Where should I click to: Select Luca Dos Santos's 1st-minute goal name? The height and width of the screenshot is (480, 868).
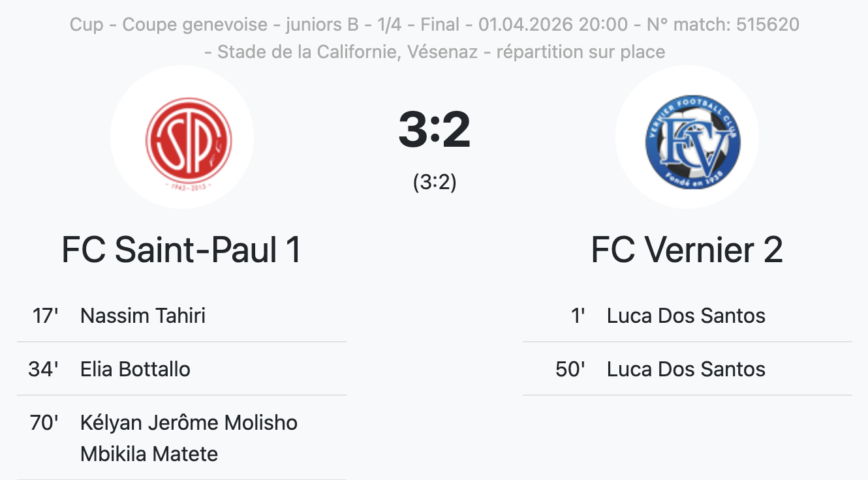(x=686, y=316)
